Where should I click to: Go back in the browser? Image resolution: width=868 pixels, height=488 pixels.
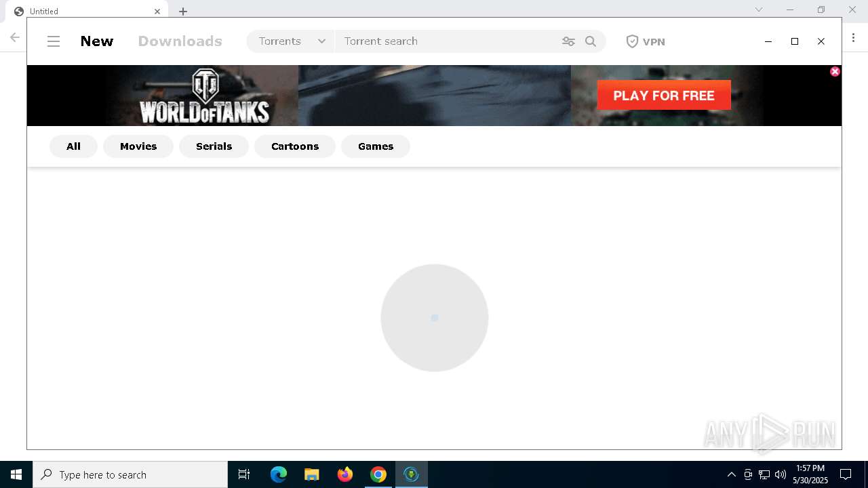point(15,37)
